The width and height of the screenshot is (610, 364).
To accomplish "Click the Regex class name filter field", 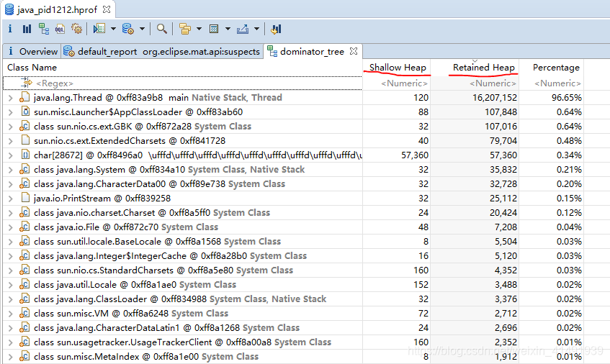I will click(x=182, y=83).
